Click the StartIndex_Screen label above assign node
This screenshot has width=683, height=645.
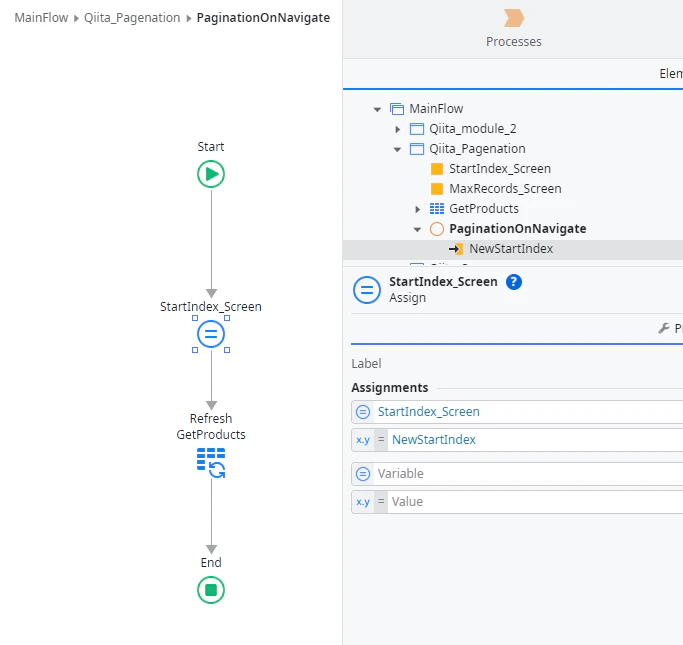[211, 307]
